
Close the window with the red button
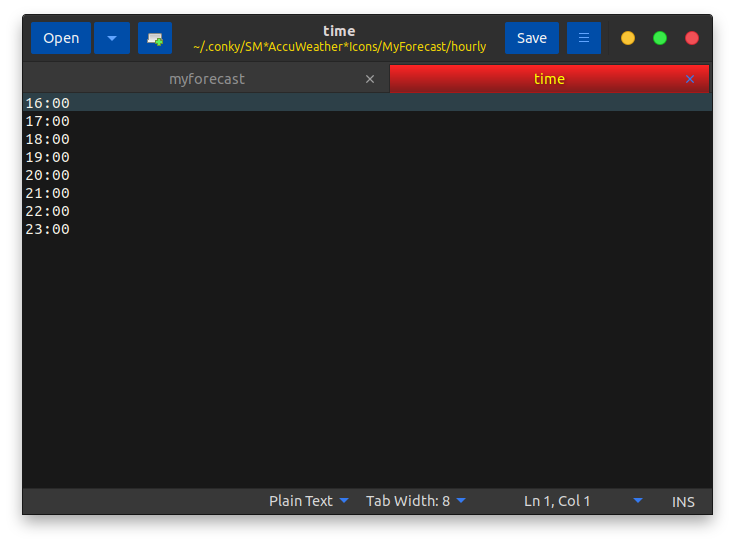click(692, 38)
